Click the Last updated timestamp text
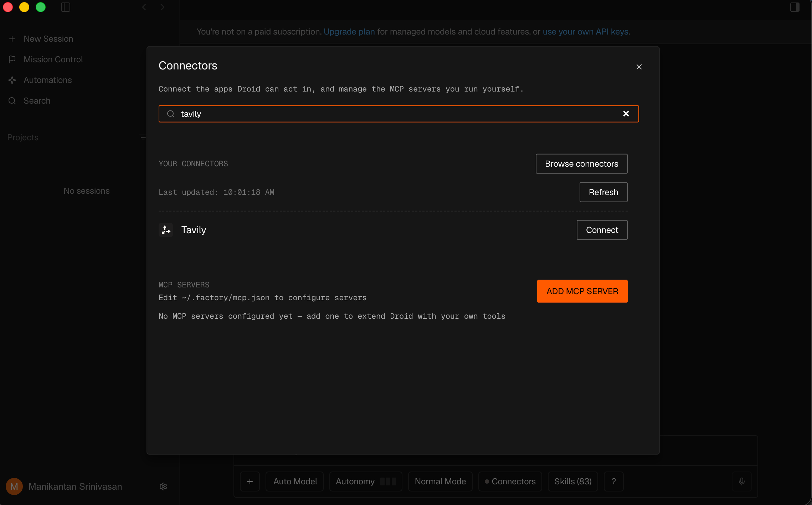Screen dimensions: 812x505 pos(216,192)
